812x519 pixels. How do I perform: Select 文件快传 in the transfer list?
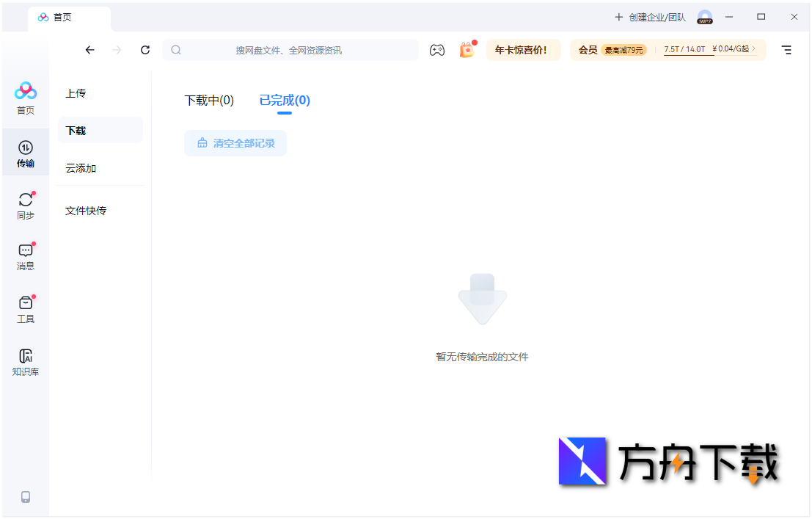coord(86,210)
